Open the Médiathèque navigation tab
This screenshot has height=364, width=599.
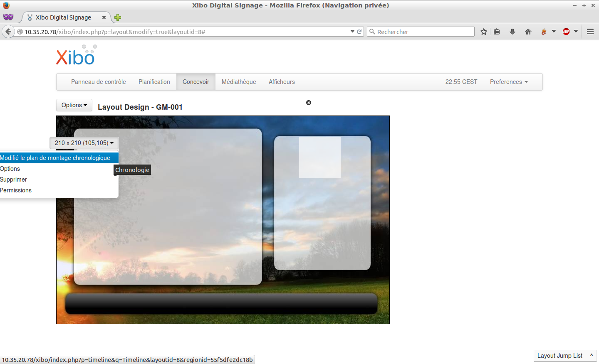coord(239,82)
